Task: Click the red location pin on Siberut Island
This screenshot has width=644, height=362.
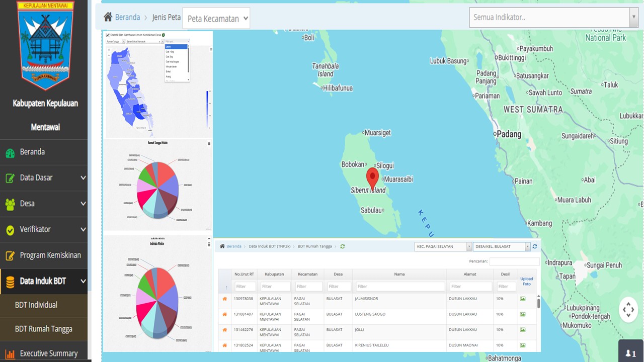Action: coord(372,177)
